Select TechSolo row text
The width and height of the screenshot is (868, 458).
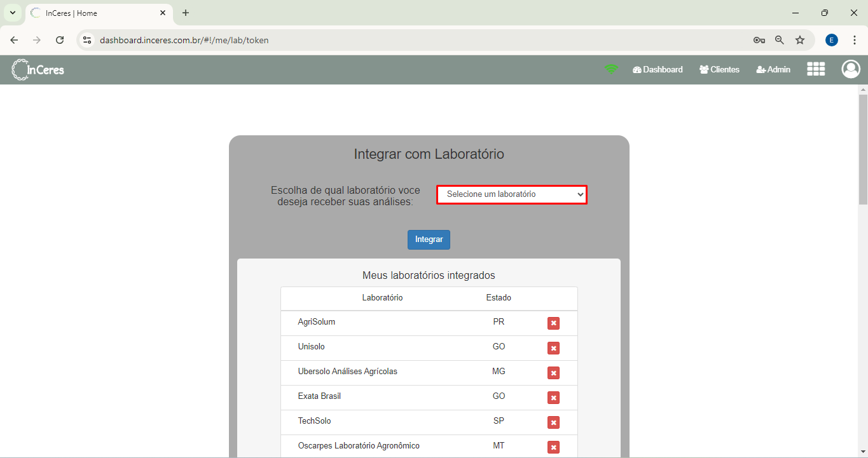pos(314,421)
